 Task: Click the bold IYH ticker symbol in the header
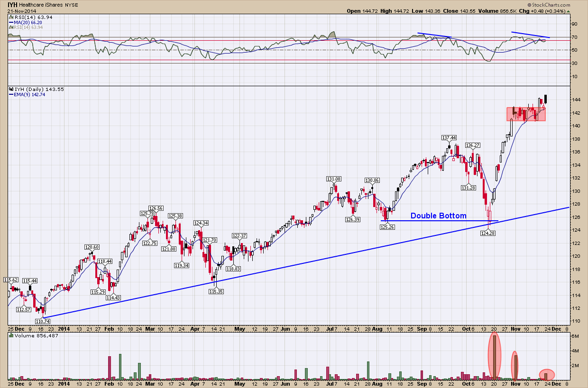(13, 4)
